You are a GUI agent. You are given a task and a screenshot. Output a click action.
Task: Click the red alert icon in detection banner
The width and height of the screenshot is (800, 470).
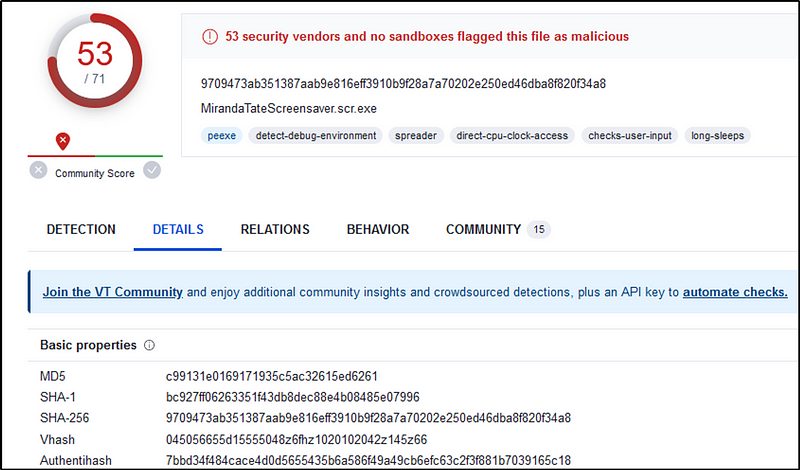point(209,37)
